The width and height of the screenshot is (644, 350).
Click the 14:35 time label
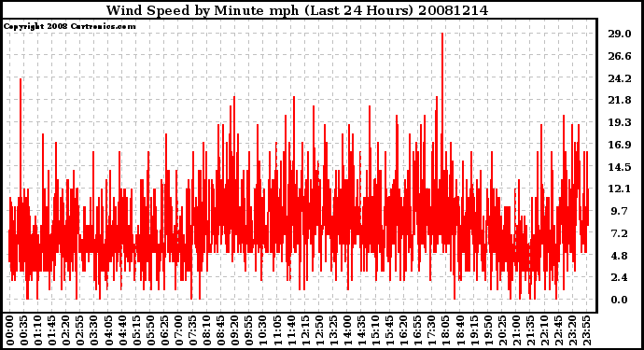click(361, 330)
